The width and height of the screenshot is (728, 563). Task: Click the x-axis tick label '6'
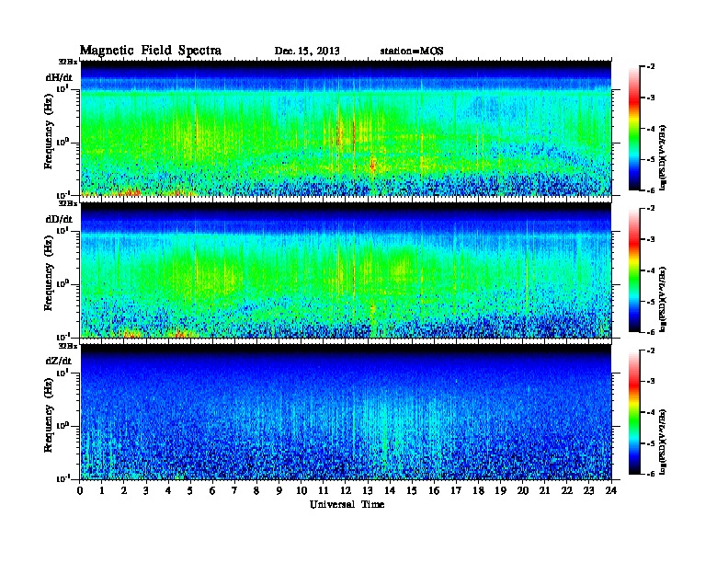(x=212, y=490)
